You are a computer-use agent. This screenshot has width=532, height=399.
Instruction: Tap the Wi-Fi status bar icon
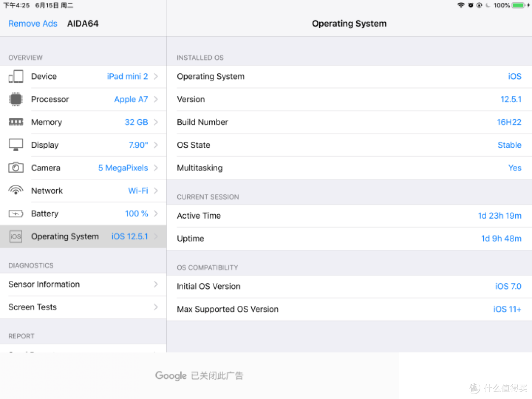(x=461, y=5)
